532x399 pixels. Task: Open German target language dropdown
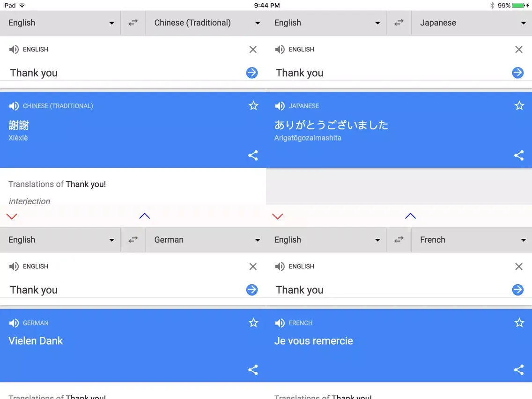(x=206, y=240)
